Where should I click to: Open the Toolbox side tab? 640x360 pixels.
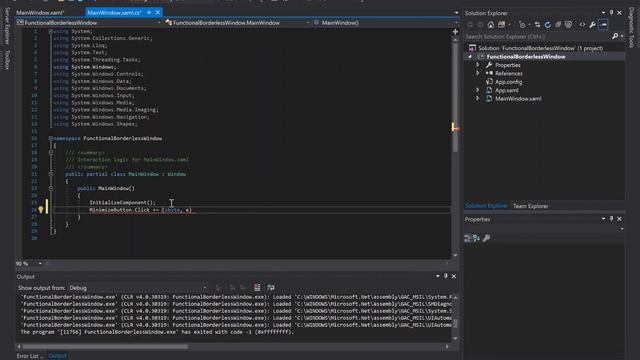click(7, 60)
